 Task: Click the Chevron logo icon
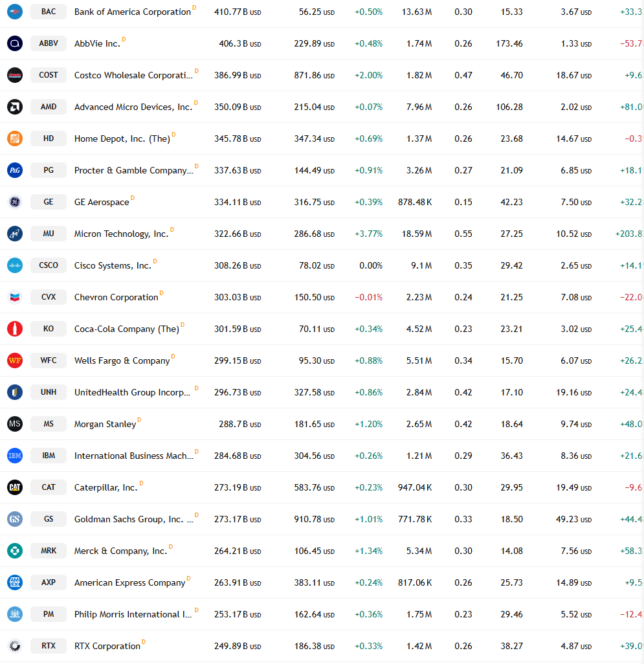[15, 297]
